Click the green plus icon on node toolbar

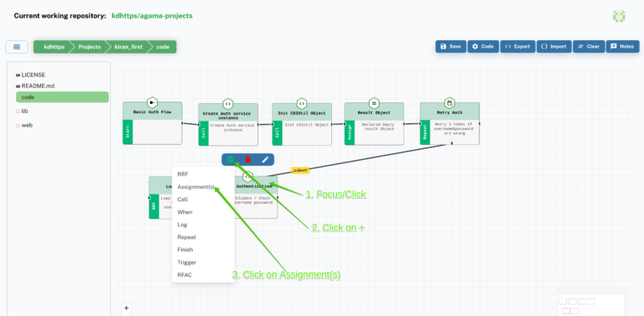(231, 159)
